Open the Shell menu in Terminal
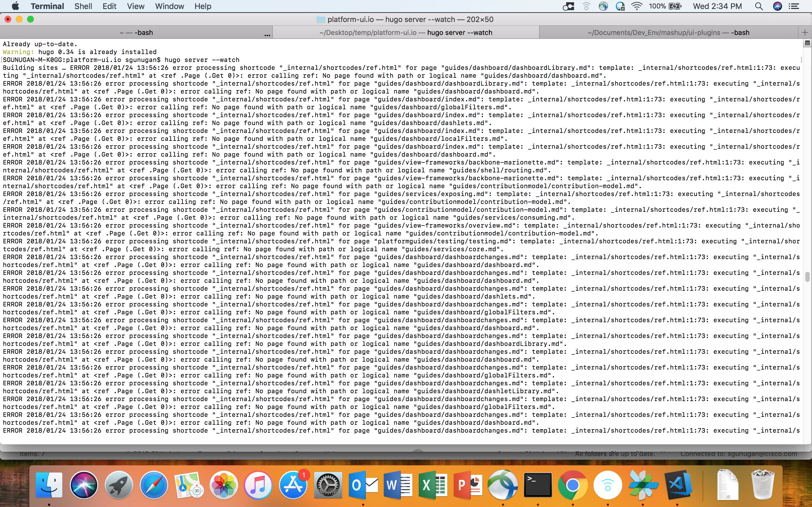 [x=83, y=6]
